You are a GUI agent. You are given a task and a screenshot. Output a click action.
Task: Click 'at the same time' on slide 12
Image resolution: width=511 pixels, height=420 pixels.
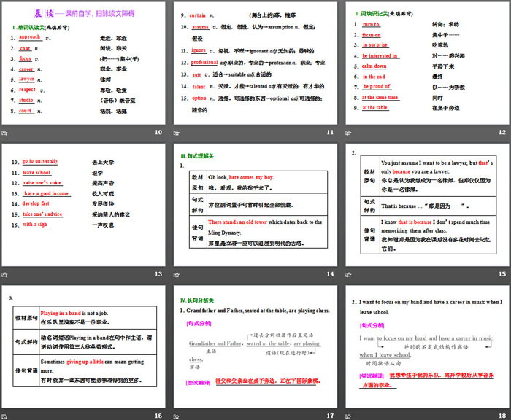[380, 98]
